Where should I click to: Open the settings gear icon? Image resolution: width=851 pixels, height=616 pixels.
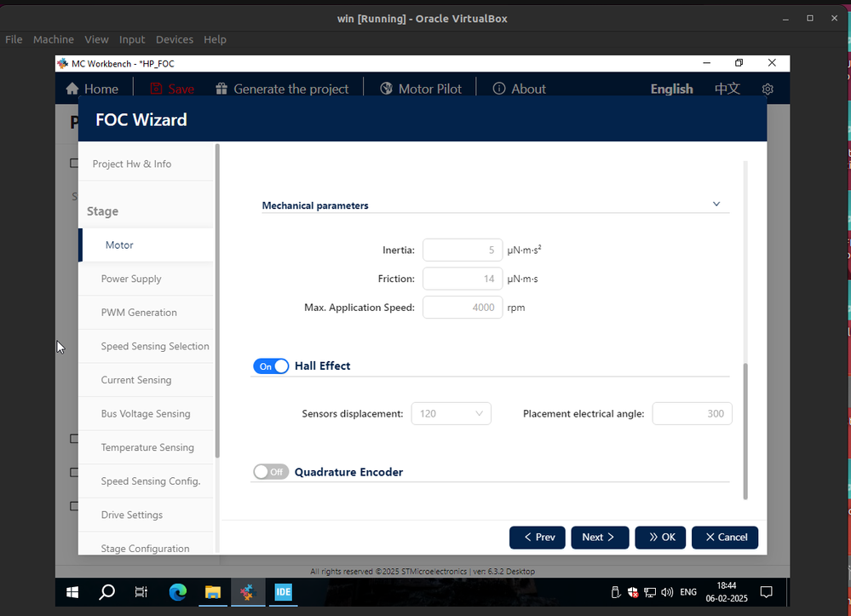pyautogui.click(x=768, y=89)
